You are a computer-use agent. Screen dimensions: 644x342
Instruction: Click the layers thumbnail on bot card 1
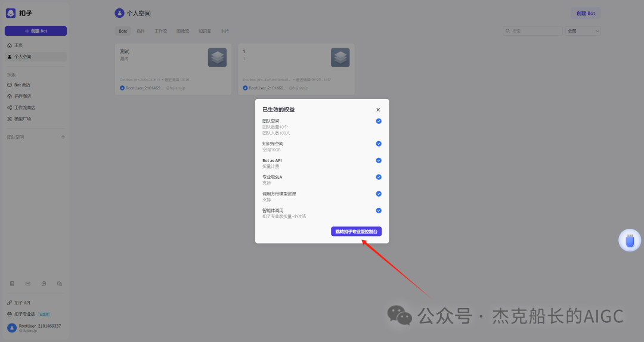[340, 57]
